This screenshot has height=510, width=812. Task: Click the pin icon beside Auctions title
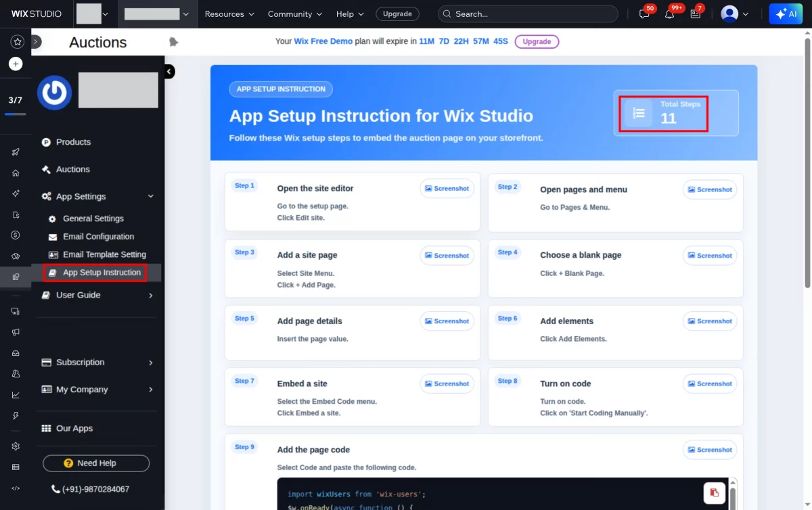173,42
